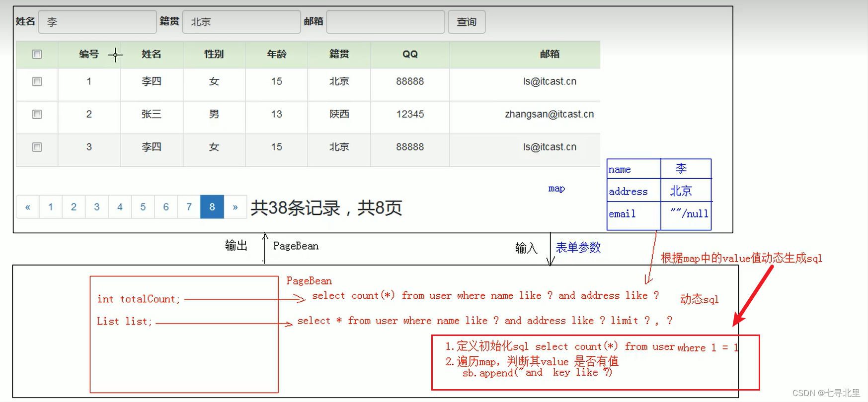Check the checkbox for row number 3

[x=37, y=147]
